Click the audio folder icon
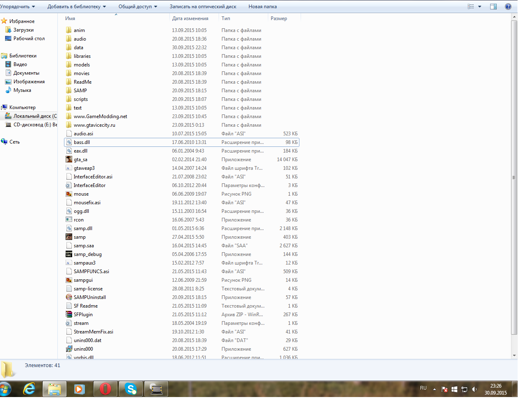 [69, 39]
